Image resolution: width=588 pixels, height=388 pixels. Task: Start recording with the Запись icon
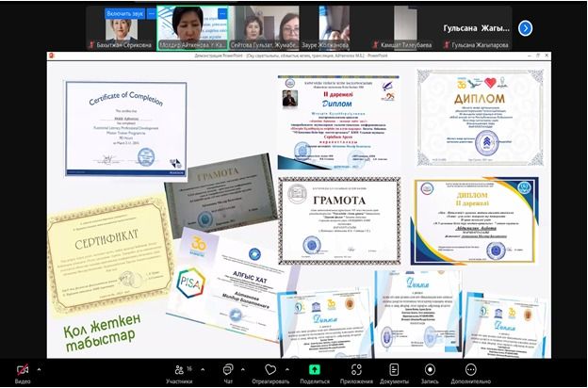click(430, 370)
